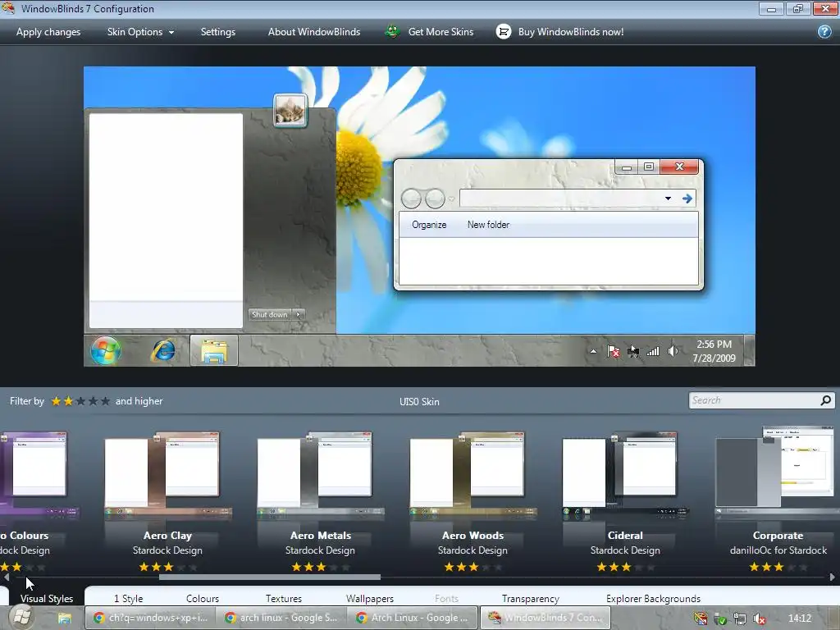Screen dimensions: 840x630
Task: Open the 1 Style tab
Action: (x=128, y=598)
